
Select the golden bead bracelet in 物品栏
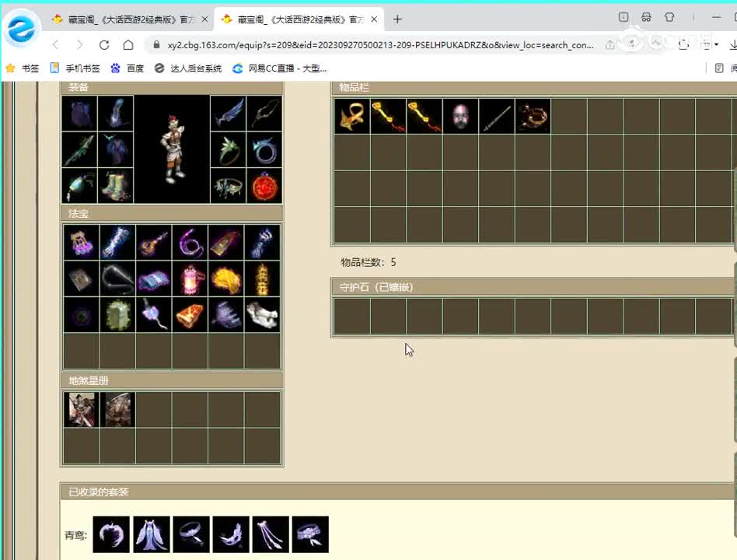[533, 116]
